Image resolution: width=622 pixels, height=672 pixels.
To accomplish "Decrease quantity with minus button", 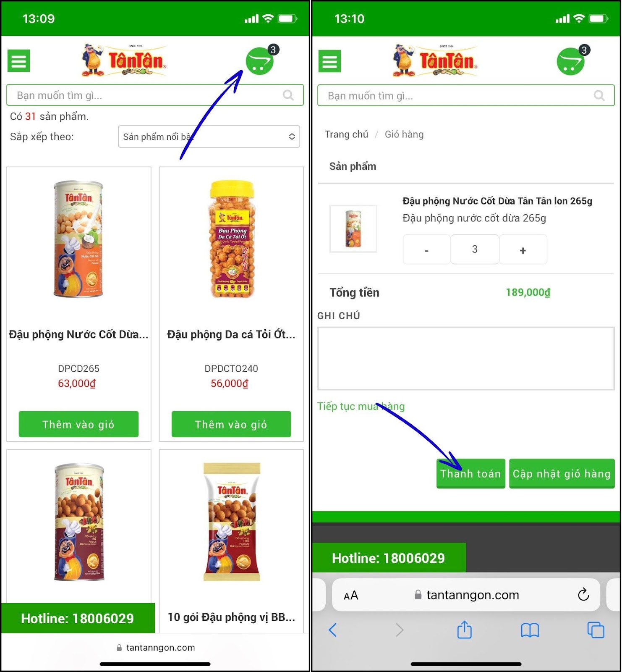I will (426, 250).
